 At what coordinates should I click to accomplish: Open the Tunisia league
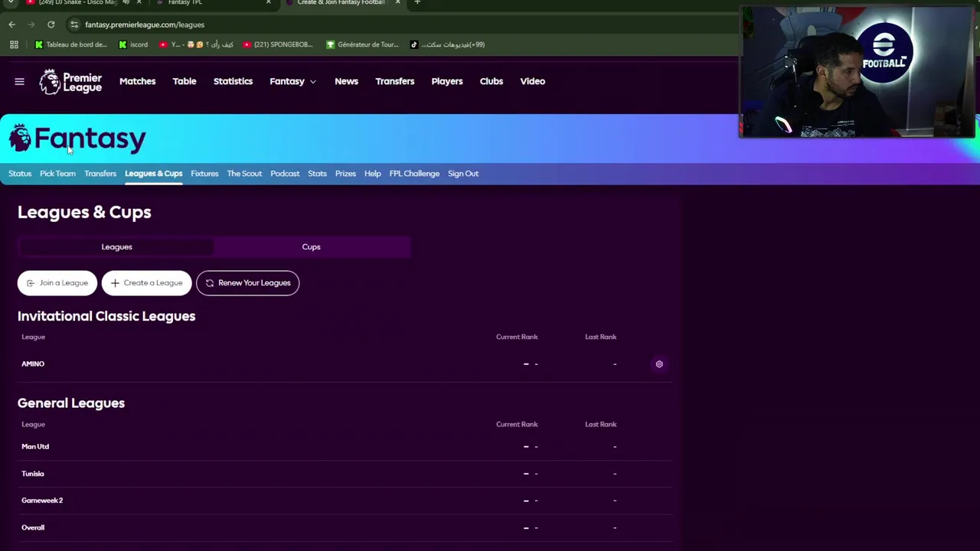click(x=33, y=474)
